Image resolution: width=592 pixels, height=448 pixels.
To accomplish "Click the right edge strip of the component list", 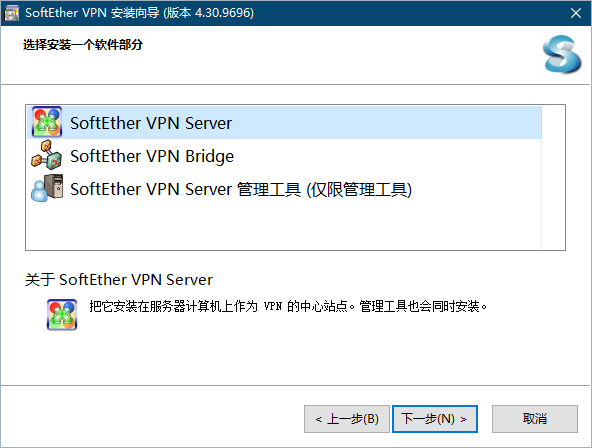I will point(553,177).
